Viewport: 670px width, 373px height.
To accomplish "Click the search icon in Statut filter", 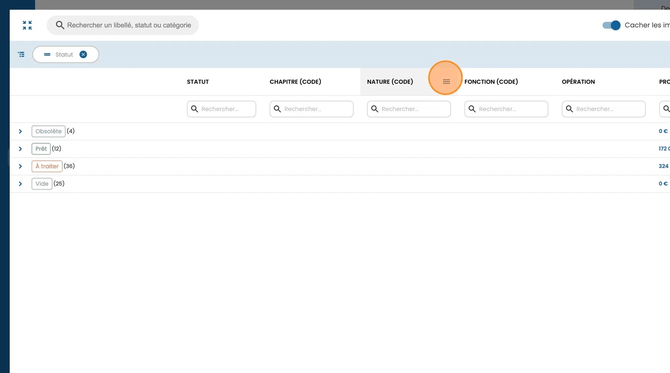I will [194, 109].
